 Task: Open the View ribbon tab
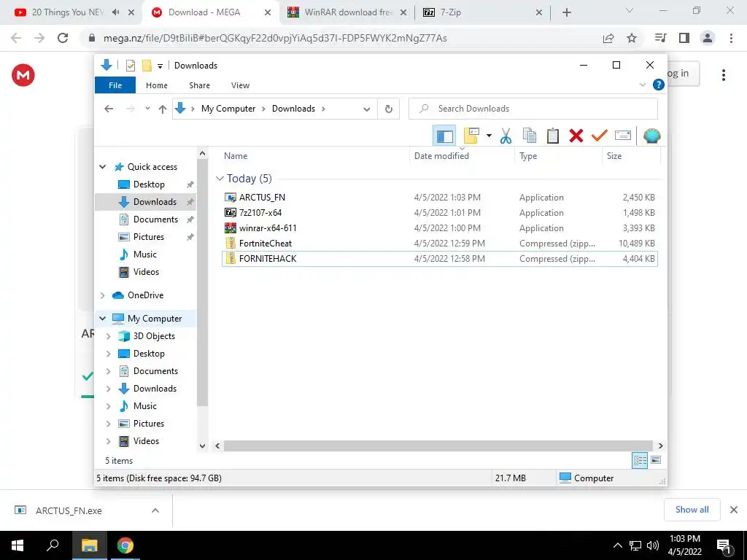tap(240, 85)
